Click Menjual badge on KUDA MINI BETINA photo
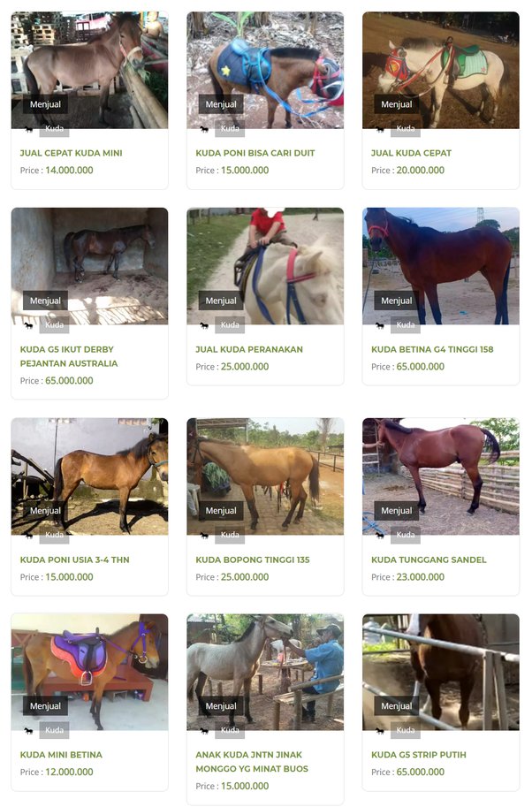Viewport: 532px width, 807px height. 45,706
